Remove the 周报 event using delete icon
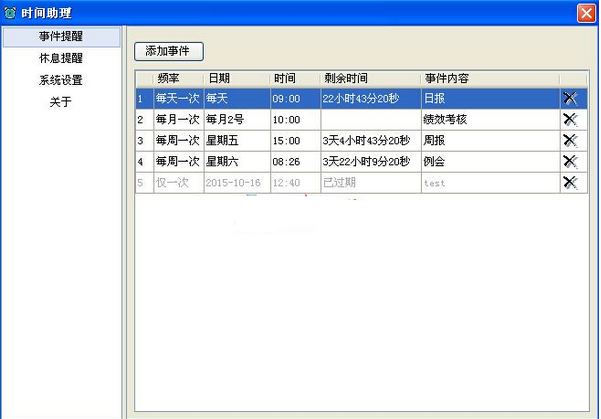The image size is (601, 419). click(x=570, y=140)
